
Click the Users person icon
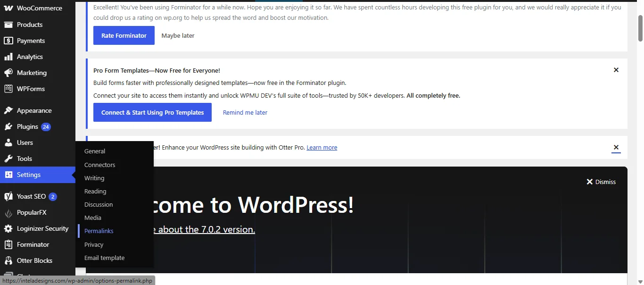click(x=8, y=142)
